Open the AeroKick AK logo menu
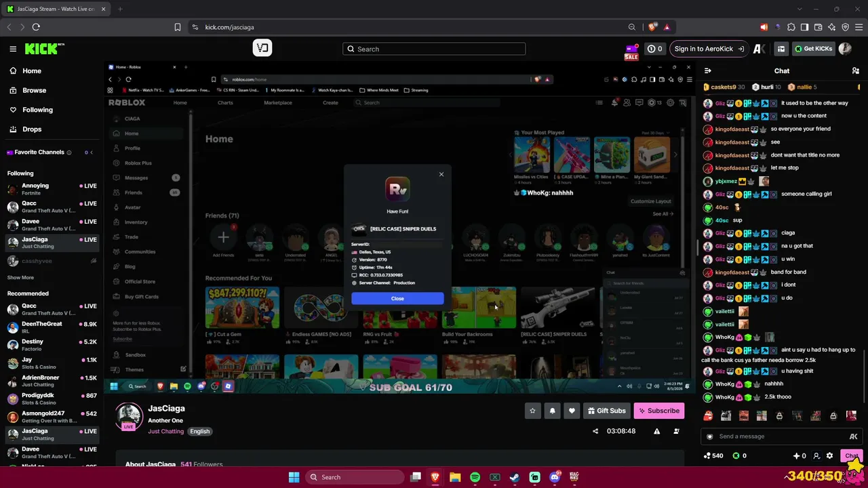 pyautogui.click(x=759, y=49)
